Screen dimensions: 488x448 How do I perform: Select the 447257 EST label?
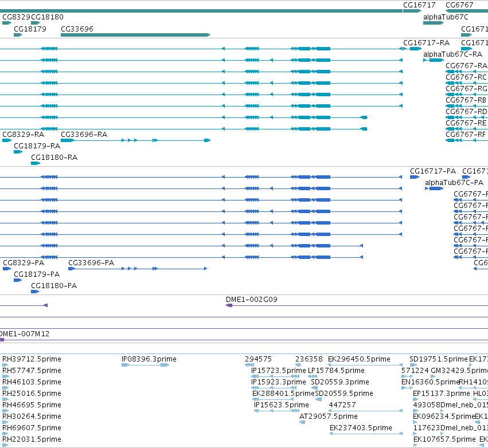point(342,405)
